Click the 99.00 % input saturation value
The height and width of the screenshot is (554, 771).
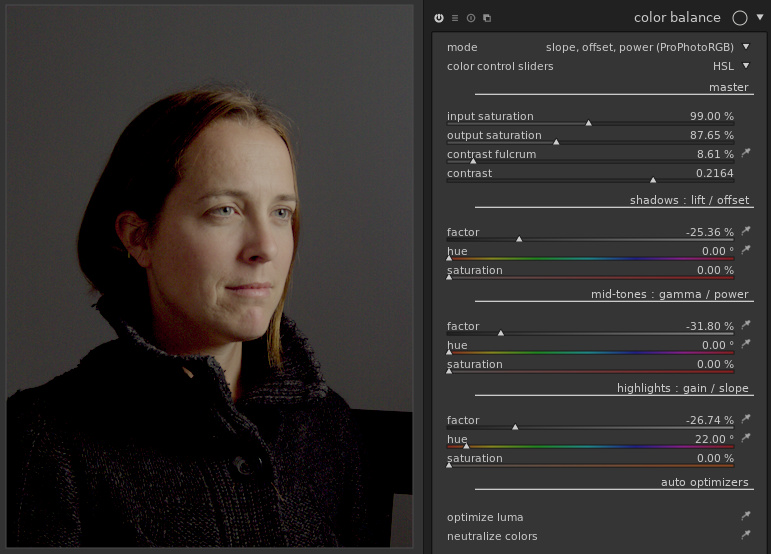pos(712,116)
